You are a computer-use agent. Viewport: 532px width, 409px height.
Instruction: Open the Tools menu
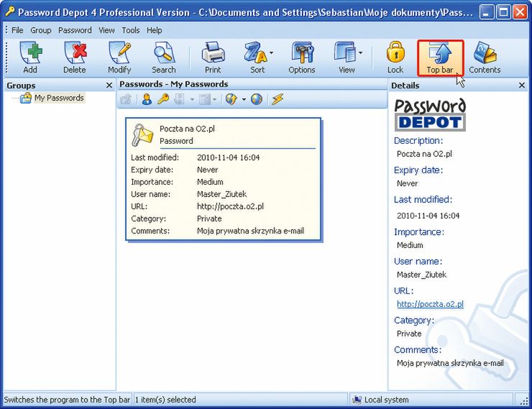[131, 30]
